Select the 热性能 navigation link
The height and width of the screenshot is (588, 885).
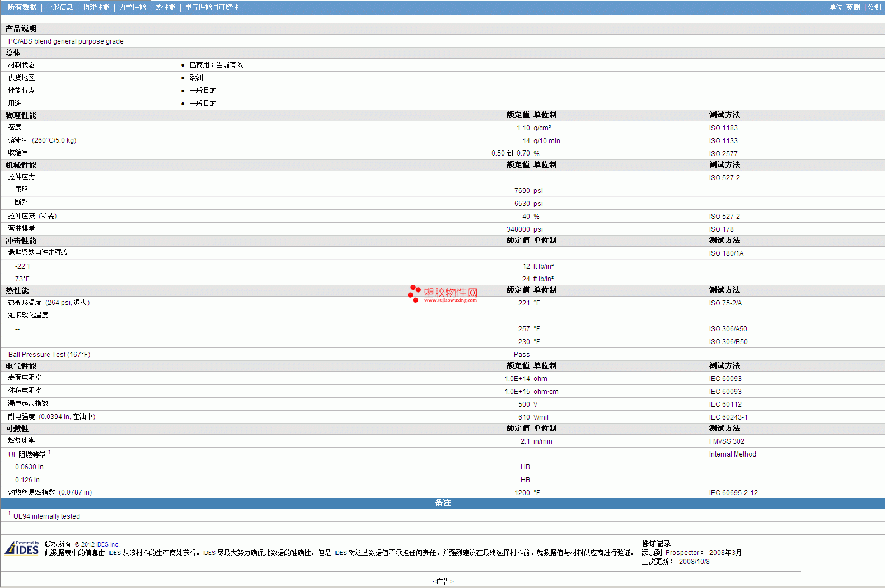pos(165,7)
